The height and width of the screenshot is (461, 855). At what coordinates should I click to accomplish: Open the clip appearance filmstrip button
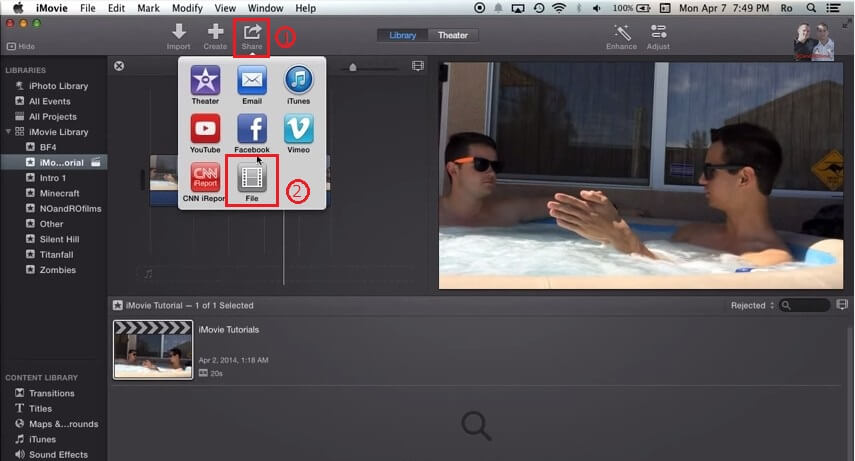pos(418,66)
